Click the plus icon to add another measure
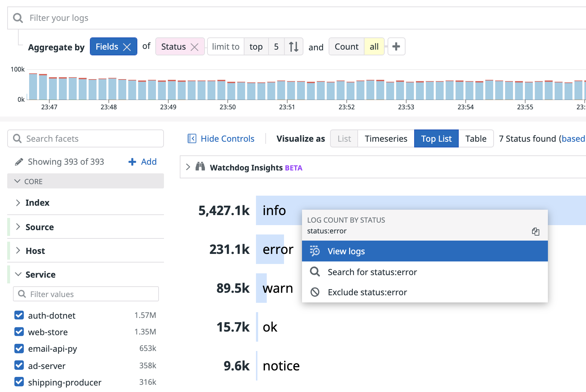 click(x=396, y=46)
